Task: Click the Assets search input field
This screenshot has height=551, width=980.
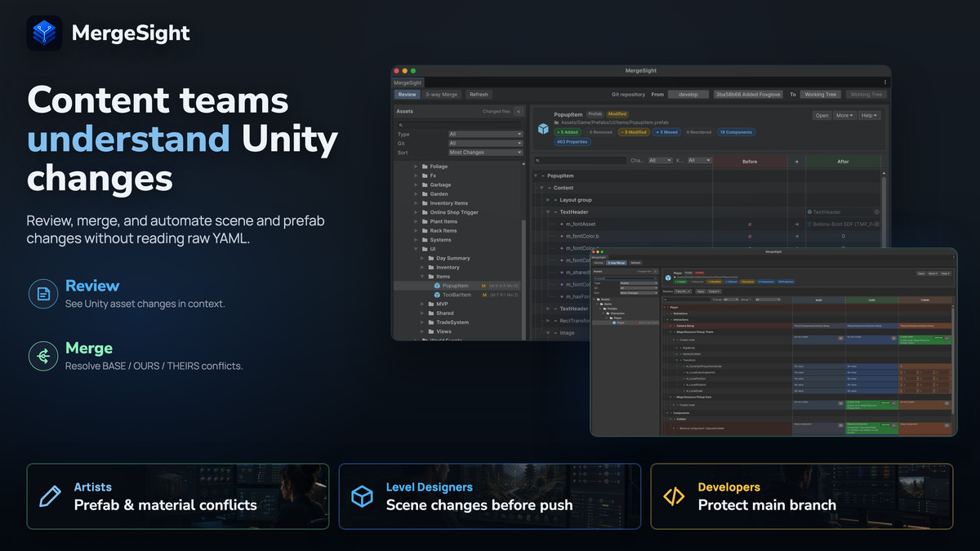Action: 460,125
